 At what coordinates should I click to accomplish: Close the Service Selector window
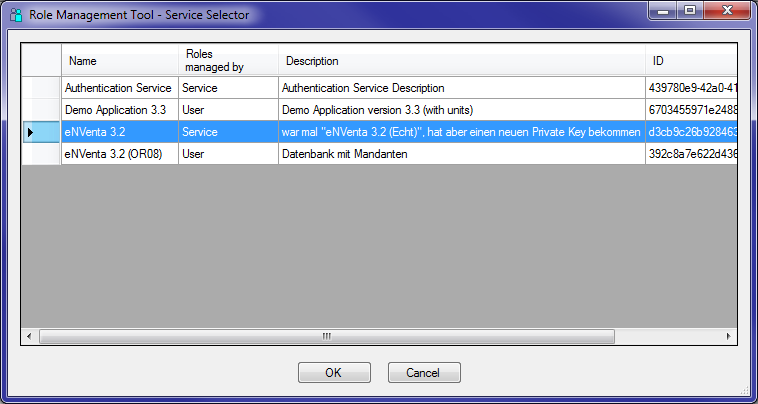727,12
